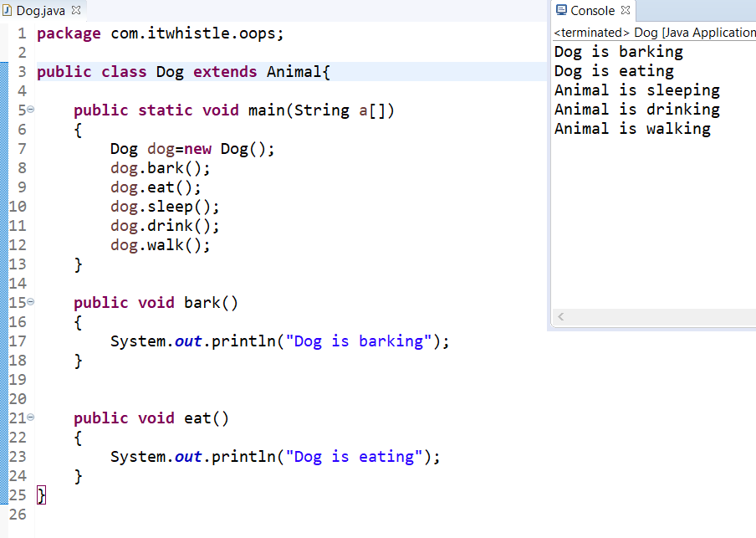Collapse the bark method at line 15
Image resolution: width=756 pixels, height=538 pixels.
31,302
